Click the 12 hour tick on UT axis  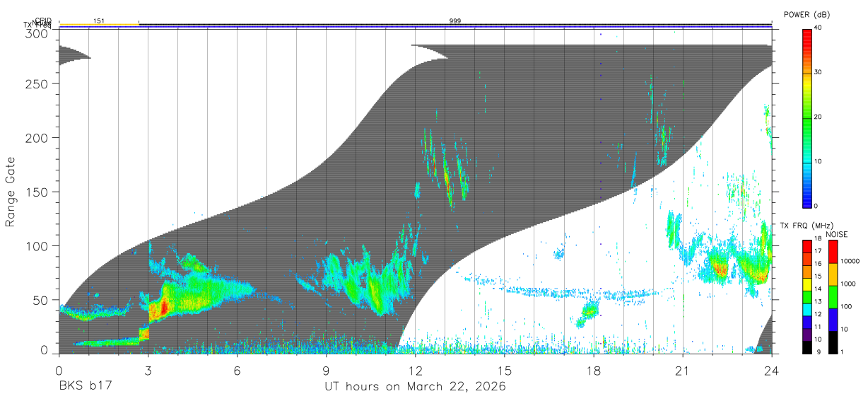[415, 371]
